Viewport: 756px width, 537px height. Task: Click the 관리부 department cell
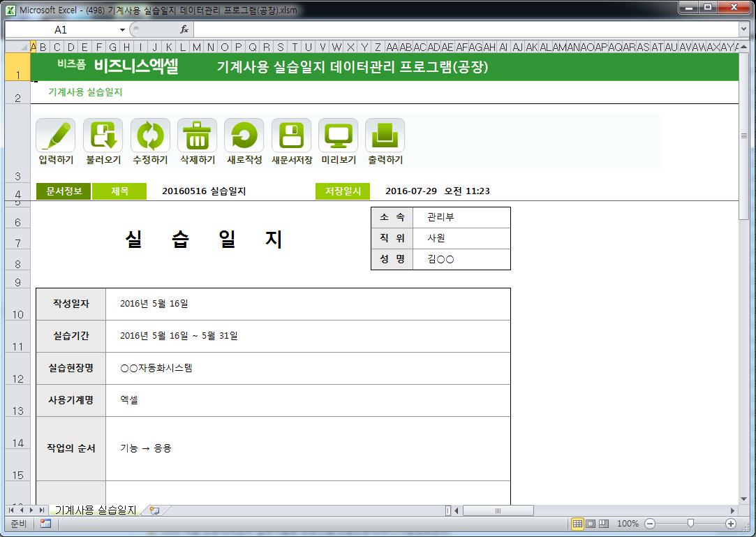pos(461,217)
